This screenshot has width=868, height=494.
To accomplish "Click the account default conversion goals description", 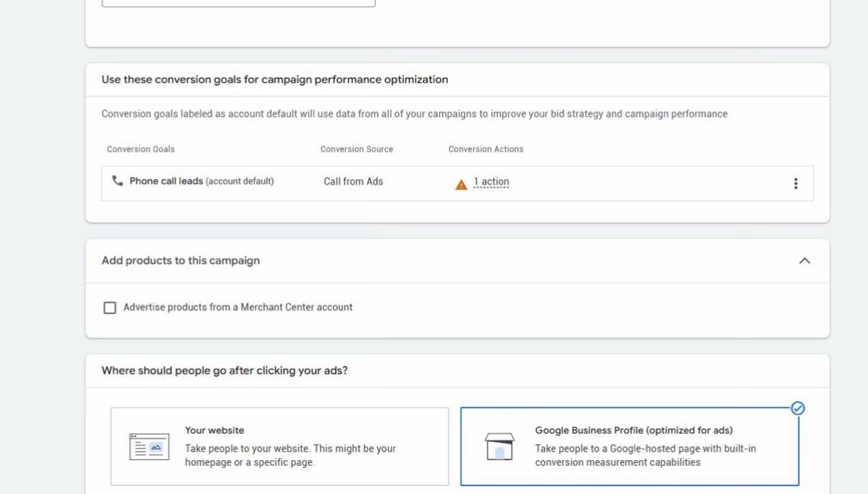I will coord(415,114).
